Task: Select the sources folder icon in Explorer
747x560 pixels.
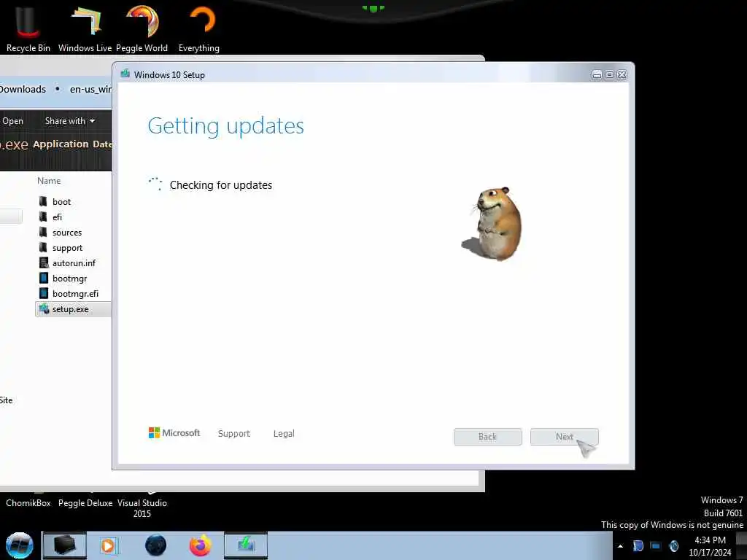Action: coord(43,233)
